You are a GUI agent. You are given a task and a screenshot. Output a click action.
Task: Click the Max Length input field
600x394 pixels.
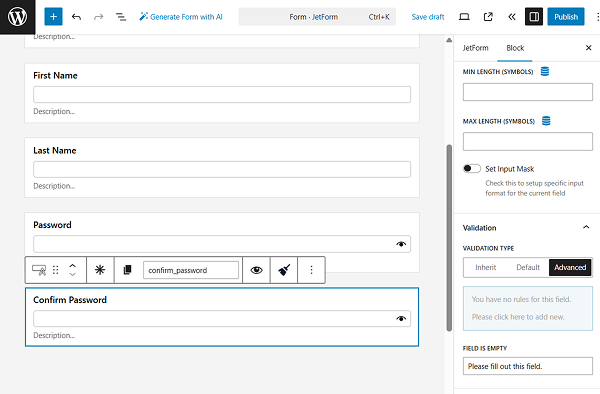point(528,142)
